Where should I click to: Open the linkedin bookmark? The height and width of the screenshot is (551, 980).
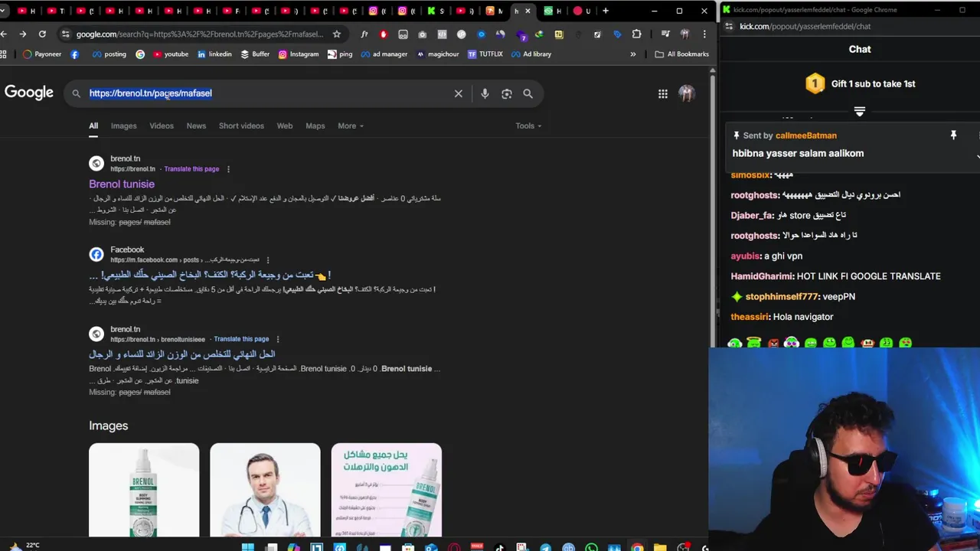(214, 54)
